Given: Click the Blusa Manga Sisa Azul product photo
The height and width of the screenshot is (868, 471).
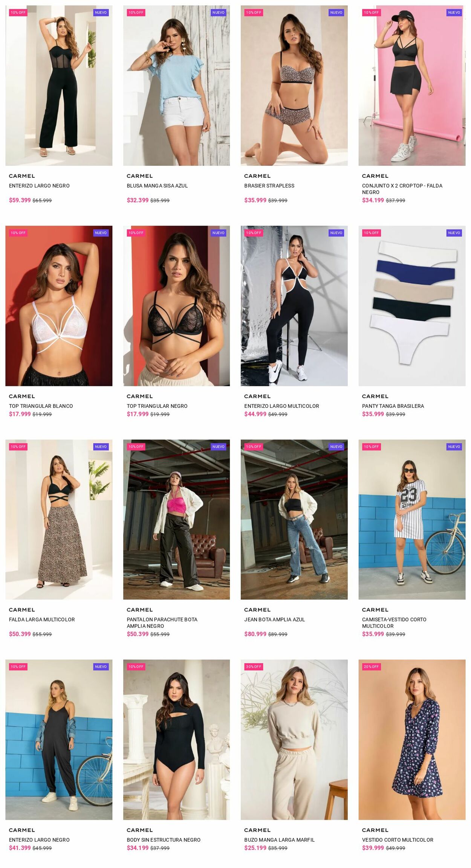Looking at the screenshot, I should tap(176, 85).
